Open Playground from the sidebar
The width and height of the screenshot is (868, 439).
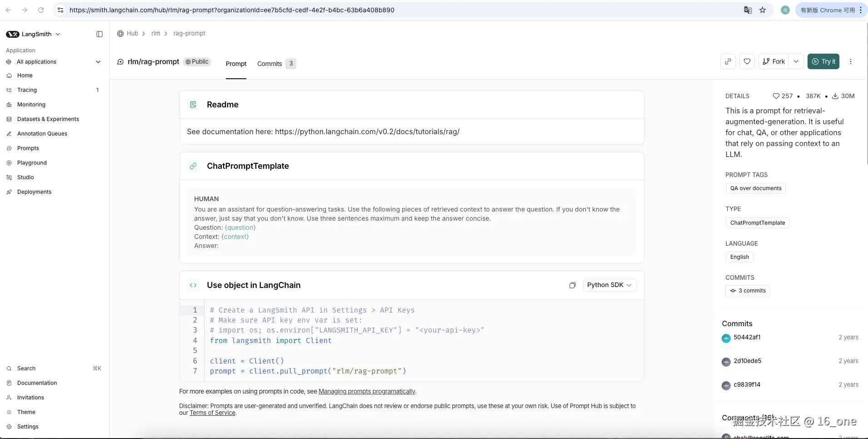click(32, 163)
